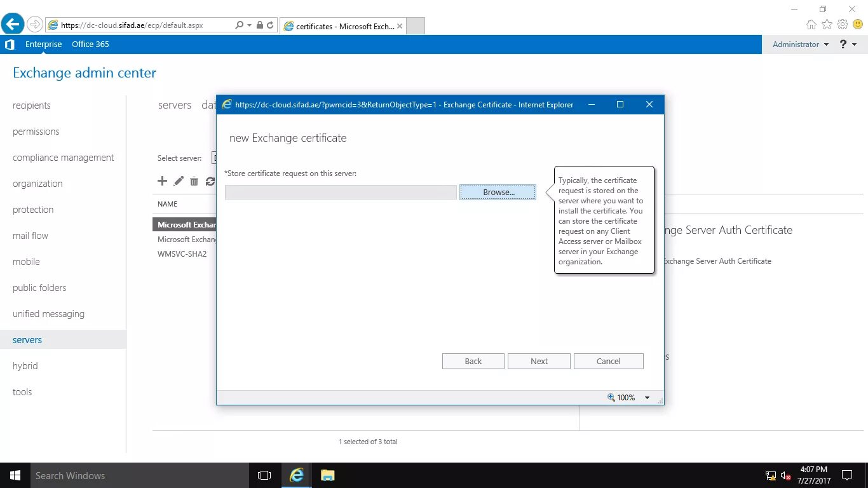Open mail flow in the left navigation
This screenshot has width=868, height=488.
(x=31, y=236)
